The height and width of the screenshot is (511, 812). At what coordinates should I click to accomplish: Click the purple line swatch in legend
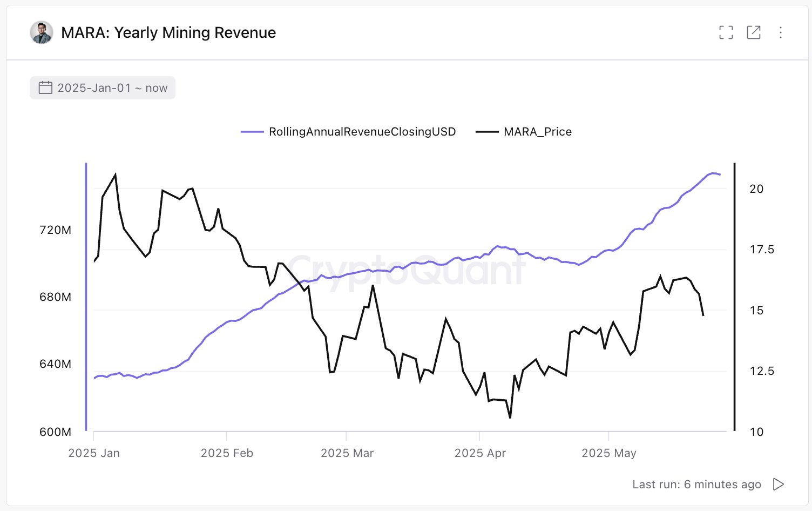click(x=252, y=132)
